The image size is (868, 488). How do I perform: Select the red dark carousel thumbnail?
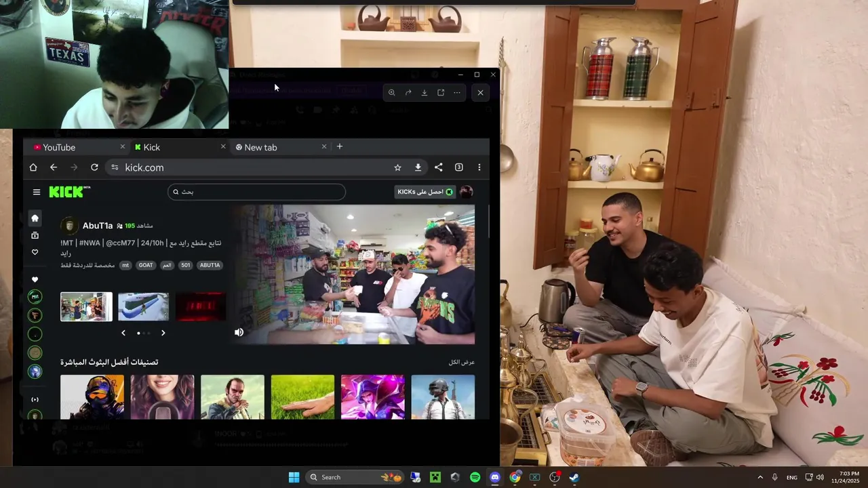click(x=201, y=306)
